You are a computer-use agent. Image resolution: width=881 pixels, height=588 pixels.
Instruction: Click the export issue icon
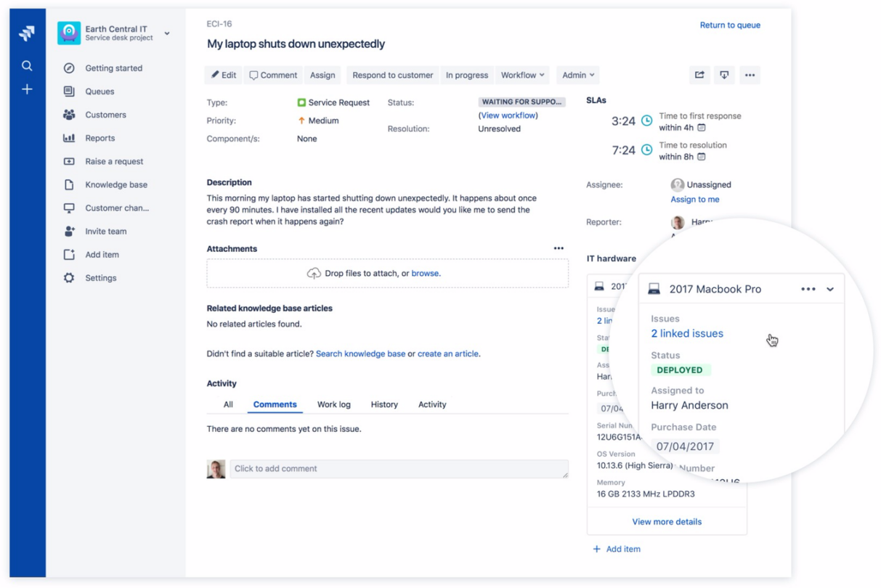tap(724, 75)
